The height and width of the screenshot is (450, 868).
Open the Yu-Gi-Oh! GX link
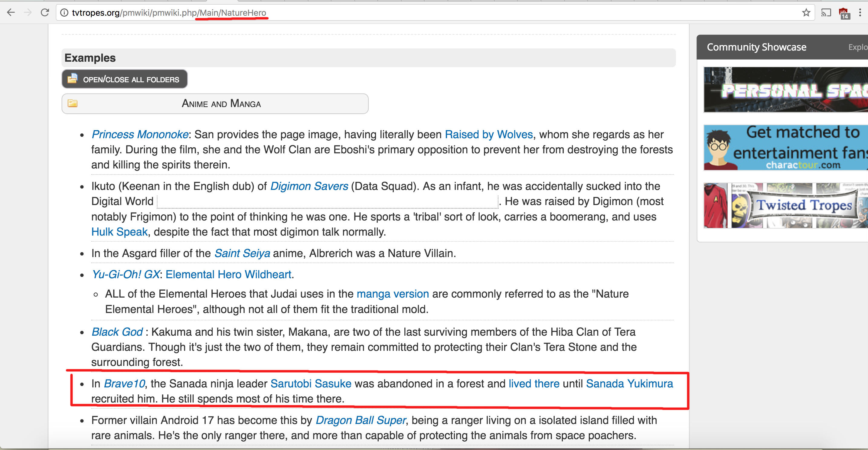pos(126,274)
